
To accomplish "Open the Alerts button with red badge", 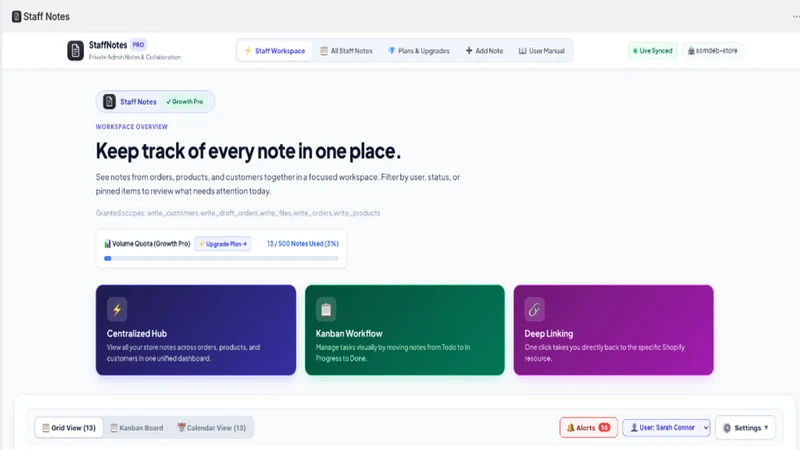I will coord(588,428).
